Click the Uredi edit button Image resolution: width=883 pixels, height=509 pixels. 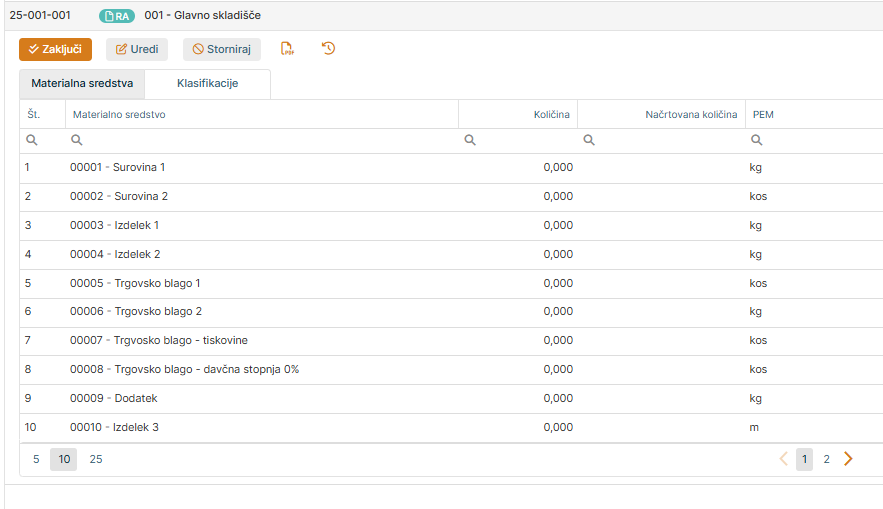pos(137,49)
